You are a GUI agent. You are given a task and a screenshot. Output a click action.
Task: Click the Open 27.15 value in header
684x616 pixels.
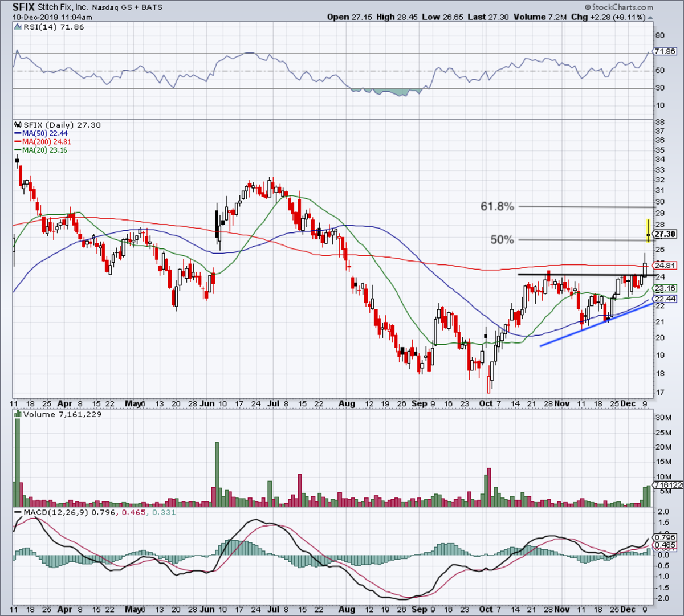(x=350, y=17)
